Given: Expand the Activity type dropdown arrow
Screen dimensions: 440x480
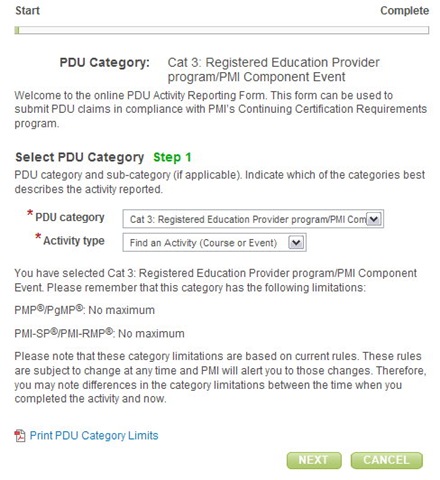Looking at the screenshot, I should 296,242.
